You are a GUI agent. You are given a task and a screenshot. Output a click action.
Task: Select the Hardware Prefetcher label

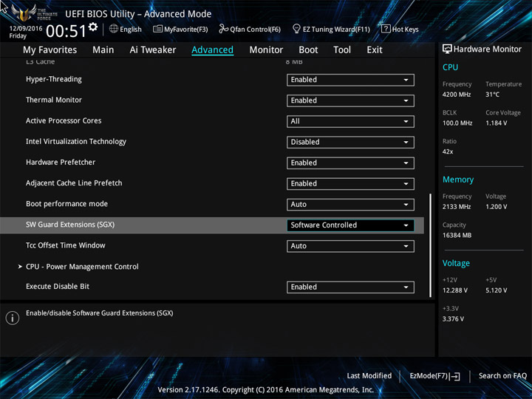(x=61, y=162)
